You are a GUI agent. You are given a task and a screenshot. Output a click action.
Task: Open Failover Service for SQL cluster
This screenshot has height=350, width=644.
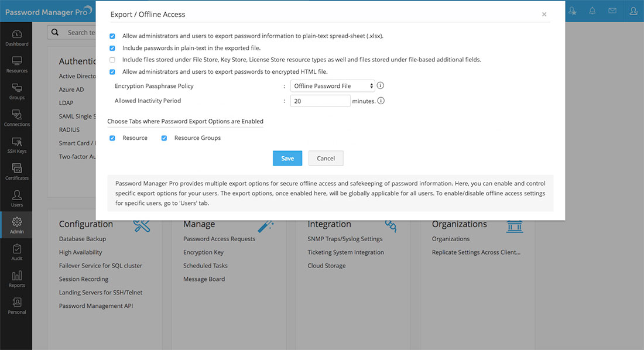tap(100, 266)
